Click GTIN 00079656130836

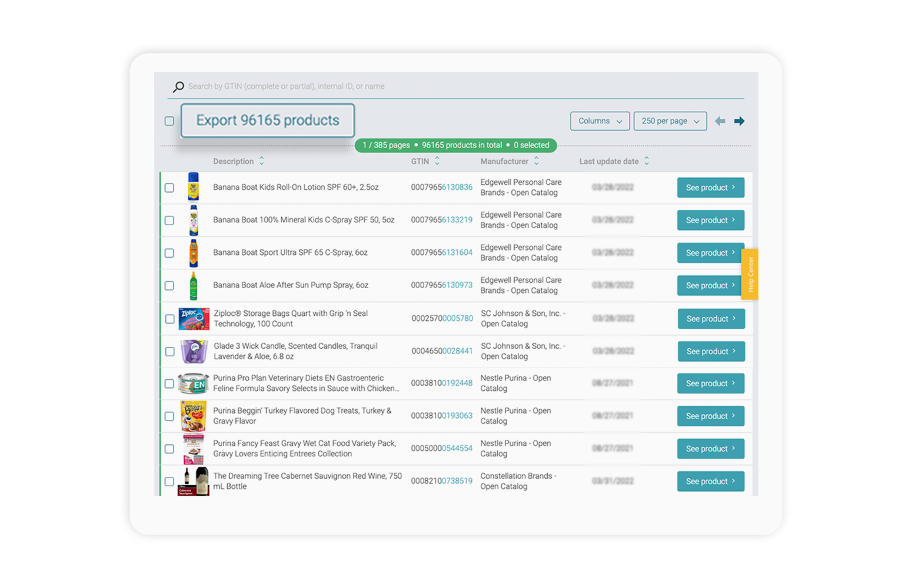pos(442,188)
